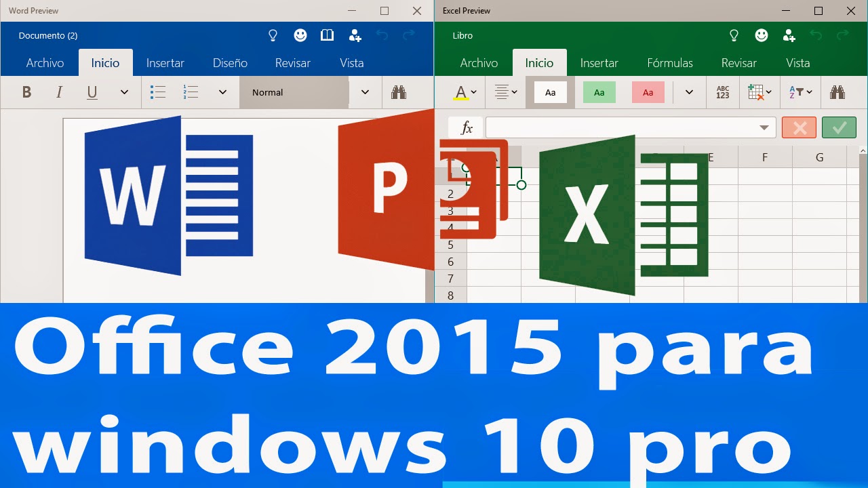Open the Normal style dropdown
The height and width of the screenshot is (488, 868).
[x=365, y=92]
